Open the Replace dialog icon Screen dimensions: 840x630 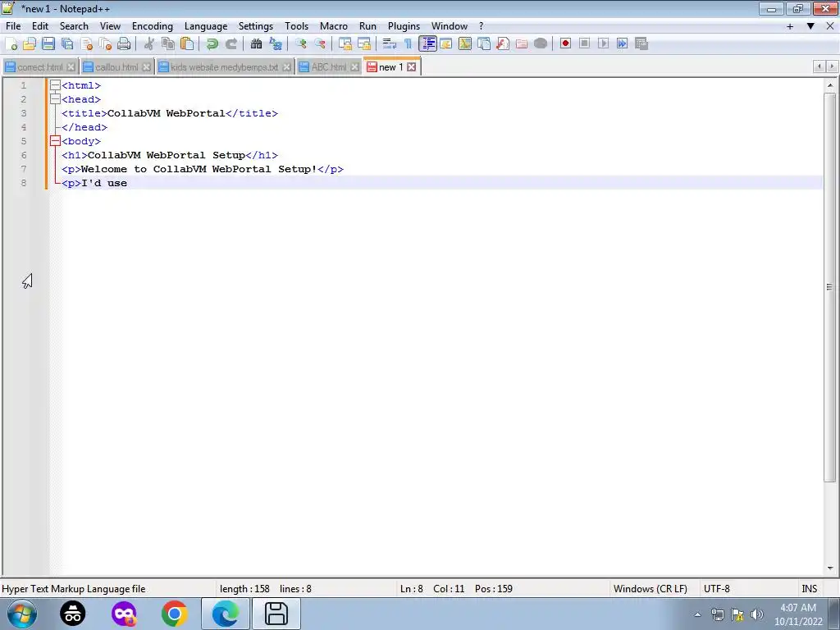pyautogui.click(x=276, y=44)
